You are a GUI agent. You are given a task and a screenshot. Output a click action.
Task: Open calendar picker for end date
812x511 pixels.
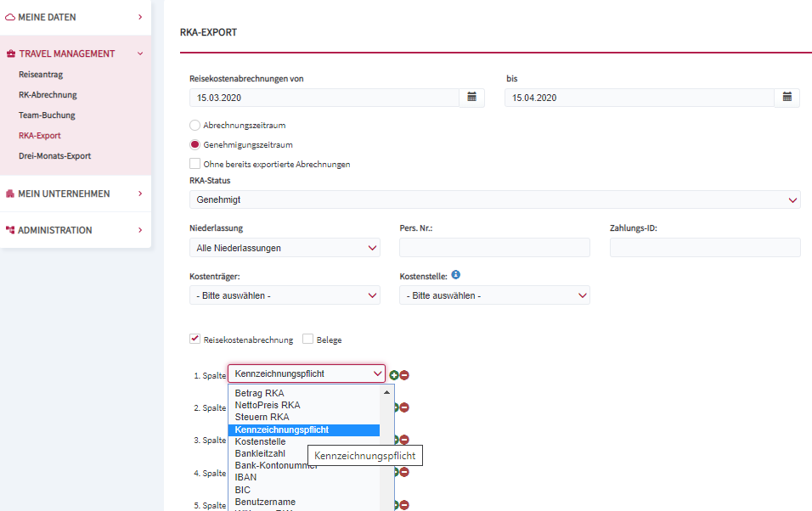[x=787, y=98]
